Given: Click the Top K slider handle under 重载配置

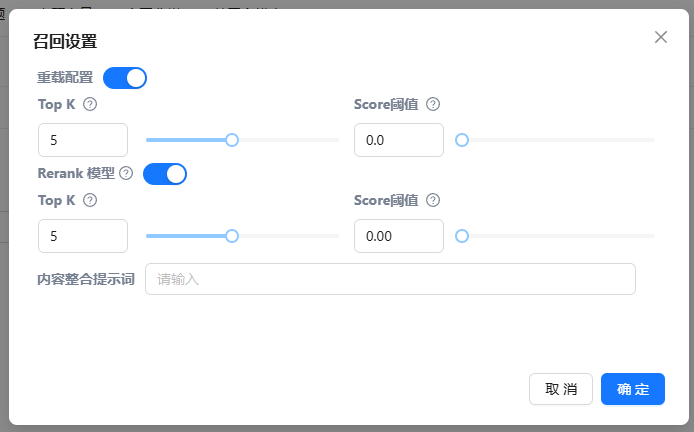Looking at the screenshot, I should [232, 140].
